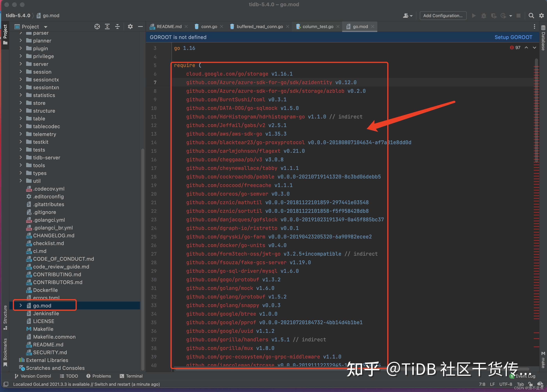Open the TODO tool window
The image size is (547, 392).
coord(69,376)
